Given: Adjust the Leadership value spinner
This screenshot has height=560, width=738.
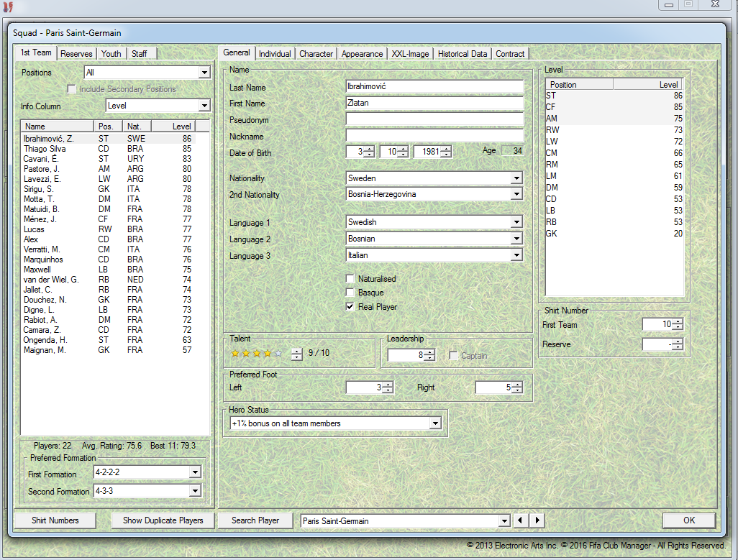Looking at the screenshot, I should tap(429, 355).
